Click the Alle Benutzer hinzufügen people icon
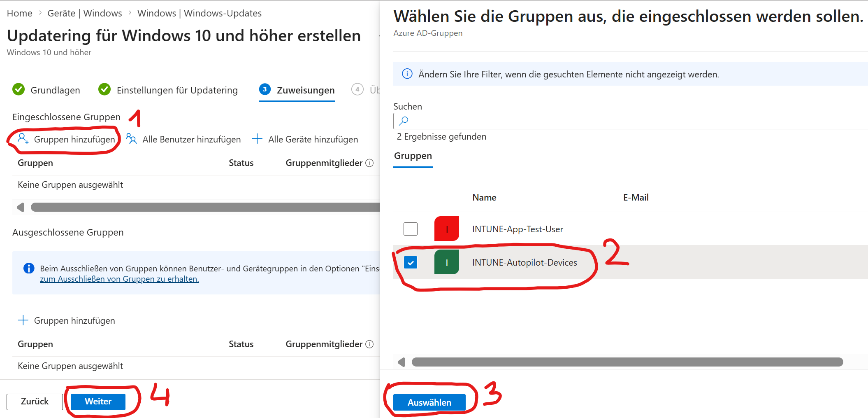The height and width of the screenshot is (418, 868). 131,139
